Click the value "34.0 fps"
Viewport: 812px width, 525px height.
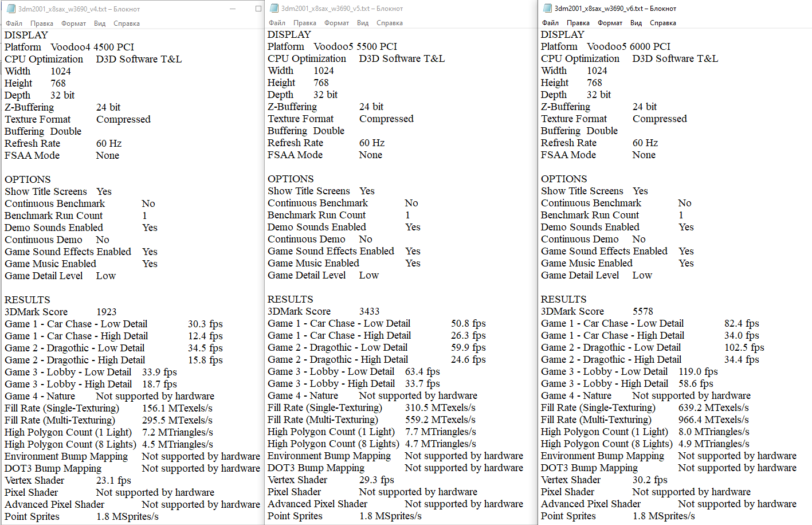point(742,335)
